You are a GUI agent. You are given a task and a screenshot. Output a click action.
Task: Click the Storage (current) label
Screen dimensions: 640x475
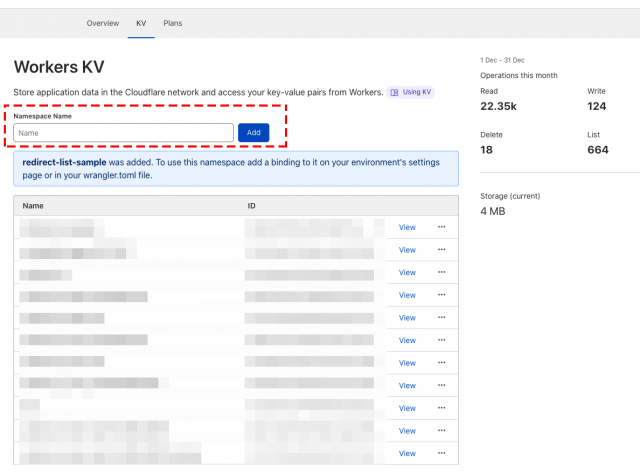click(510, 196)
